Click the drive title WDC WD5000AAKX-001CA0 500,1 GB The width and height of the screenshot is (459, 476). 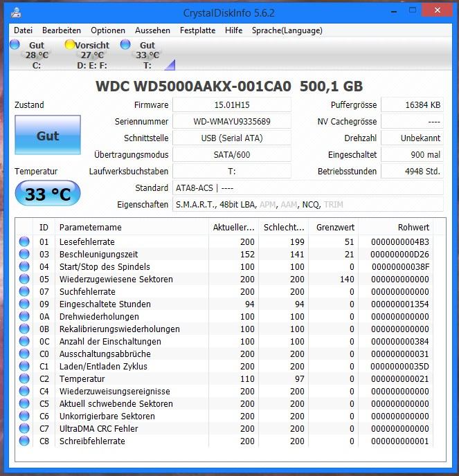tap(229, 86)
